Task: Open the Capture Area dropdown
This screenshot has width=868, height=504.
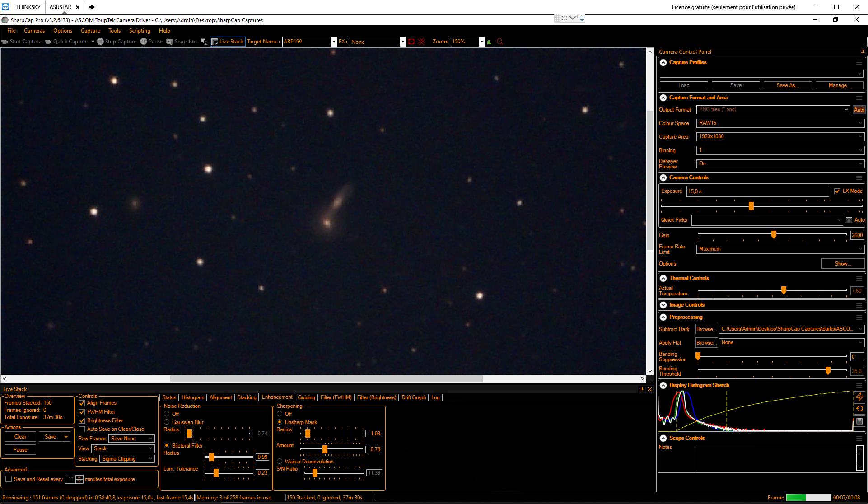Action: (780, 137)
